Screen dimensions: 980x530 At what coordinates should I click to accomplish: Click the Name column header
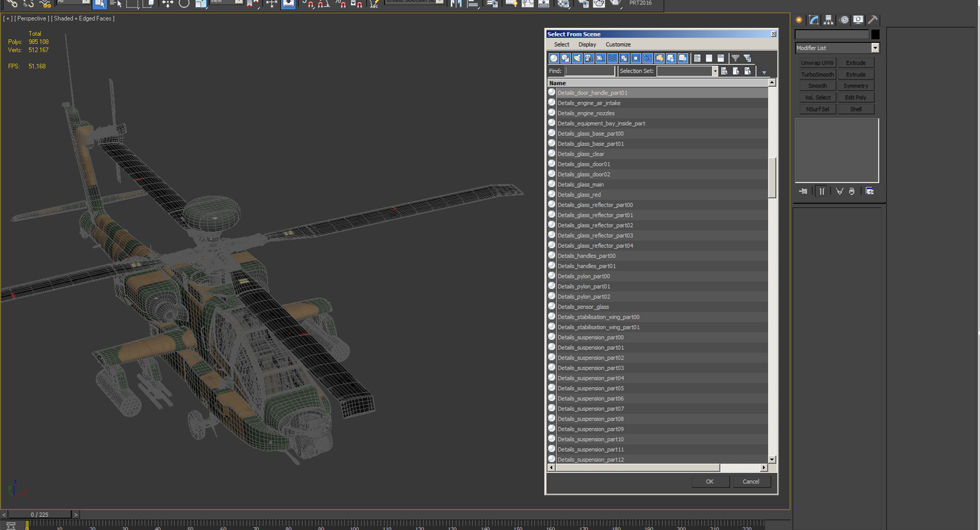pos(658,83)
